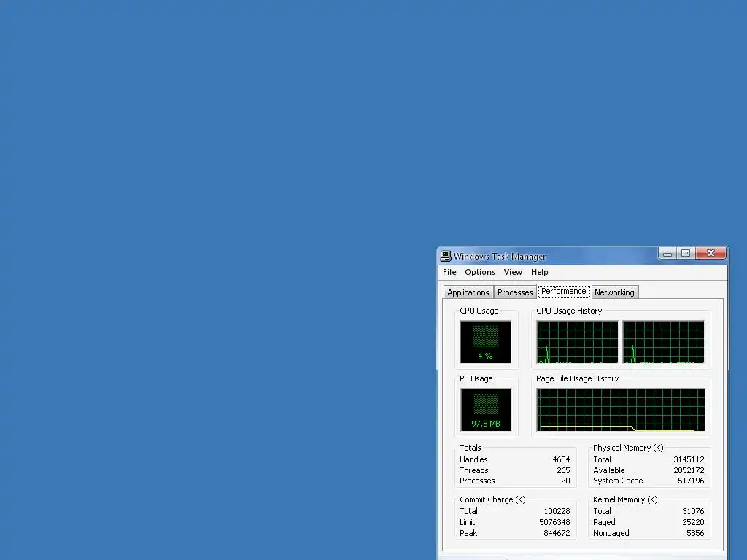Screen dimensions: 747x560
Task: Click the Handles value 4634
Action: point(561,459)
